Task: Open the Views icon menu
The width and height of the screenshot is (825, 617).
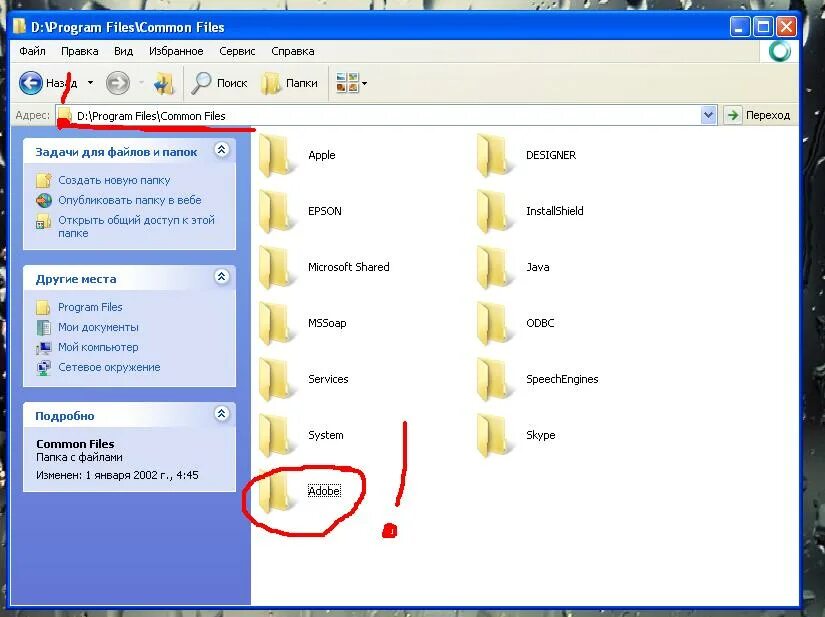Action: click(347, 83)
